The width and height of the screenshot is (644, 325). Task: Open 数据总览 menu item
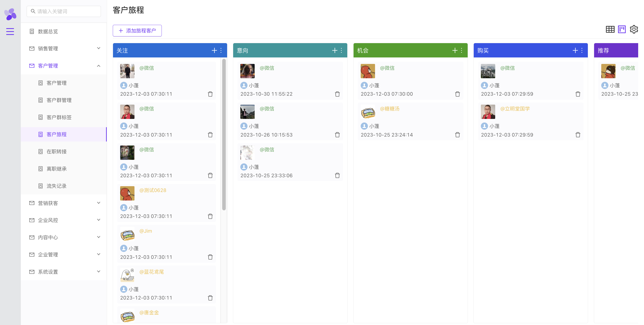point(64,32)
